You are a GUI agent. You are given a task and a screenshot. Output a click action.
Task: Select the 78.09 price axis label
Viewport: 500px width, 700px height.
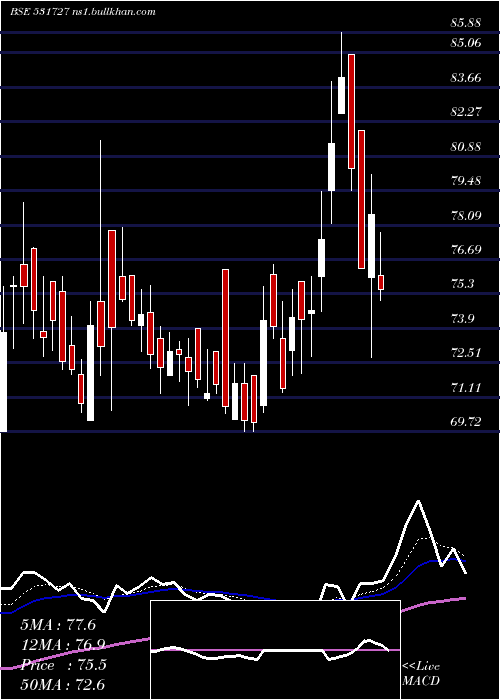[466, 216]
